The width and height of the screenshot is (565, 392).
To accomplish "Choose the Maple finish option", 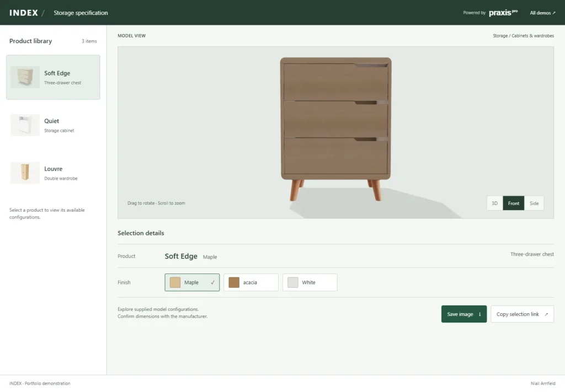I will click(192, 282).
